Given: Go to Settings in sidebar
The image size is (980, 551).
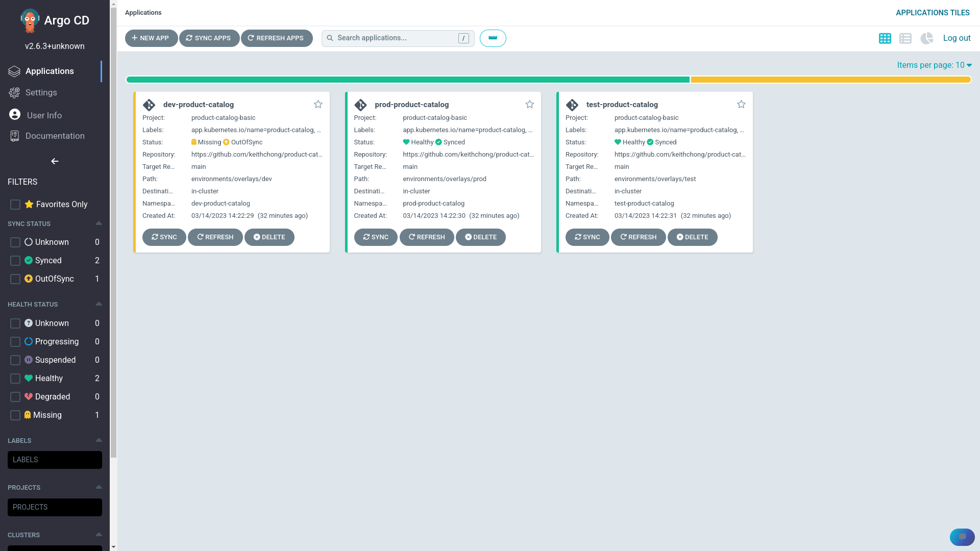Looking at the screenshot, I should (x=41, y=93).
